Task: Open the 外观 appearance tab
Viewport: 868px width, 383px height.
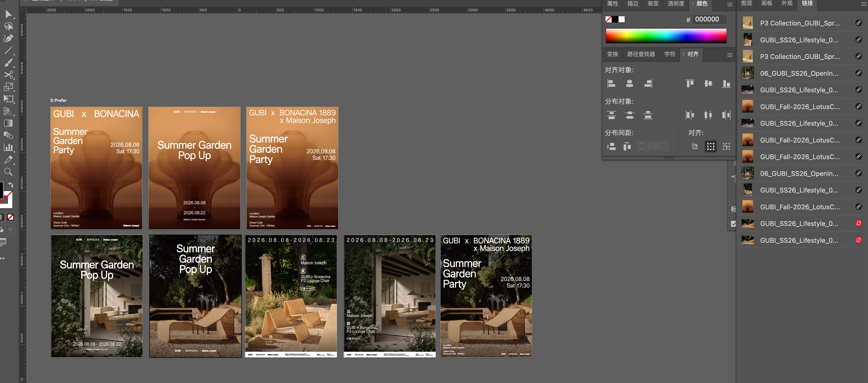Action: 787,3
